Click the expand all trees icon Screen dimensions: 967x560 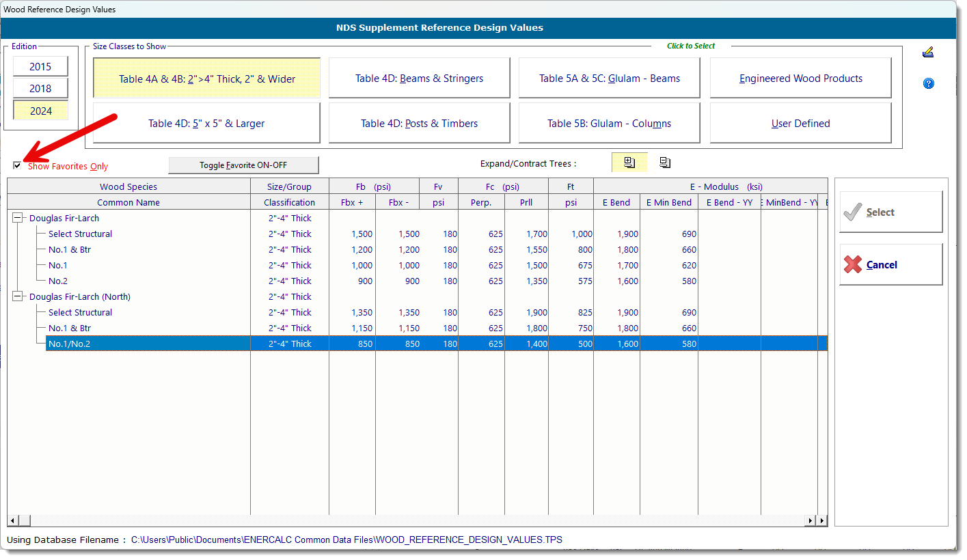629,163
